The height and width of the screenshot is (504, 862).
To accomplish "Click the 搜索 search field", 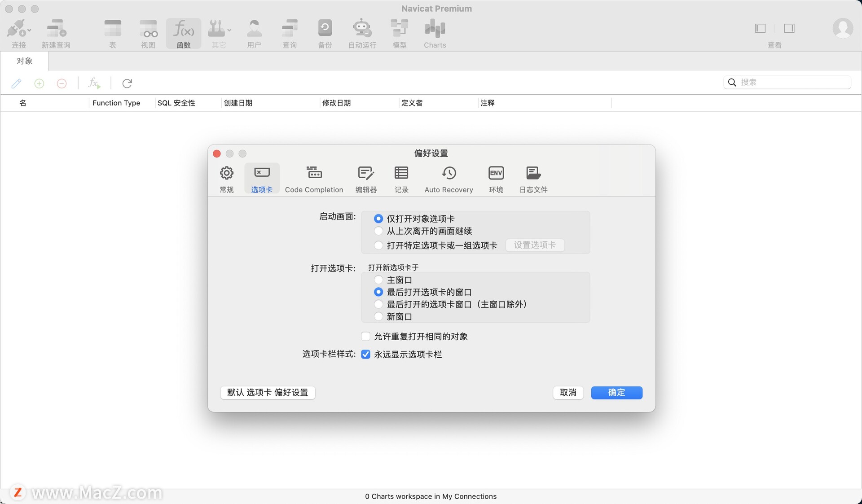I will tap(792, 82).
